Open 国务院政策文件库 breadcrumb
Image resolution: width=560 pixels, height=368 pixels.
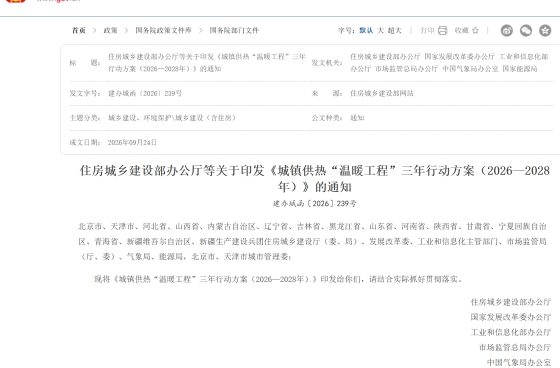[163, 30]
